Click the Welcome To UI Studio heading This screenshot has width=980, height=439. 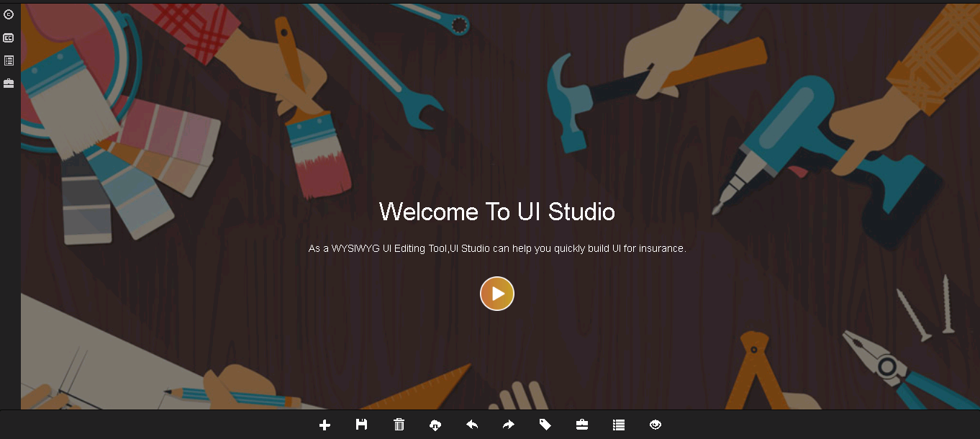(x=496, y=212)
